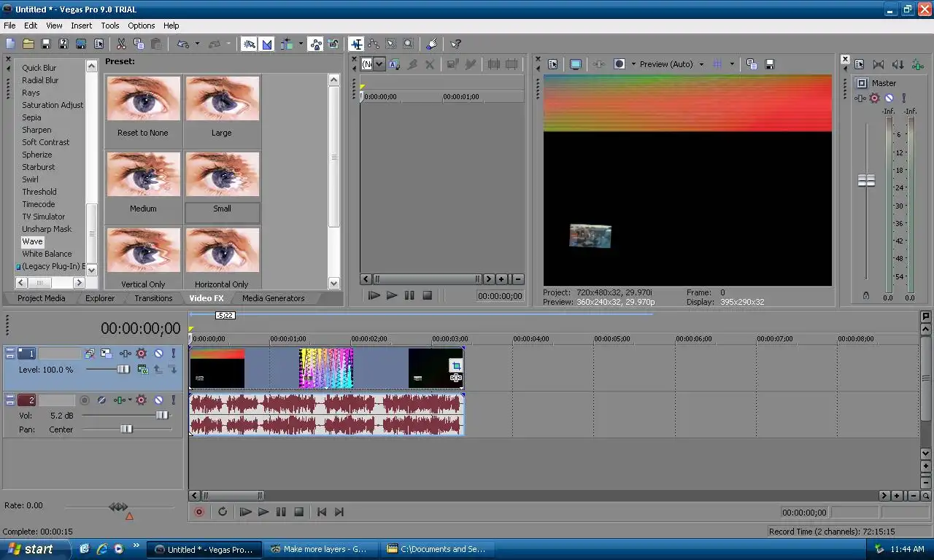Toggle Automatic Crossfades toolbar button
The width and height of the screenshot is (934, 560).
267,44
